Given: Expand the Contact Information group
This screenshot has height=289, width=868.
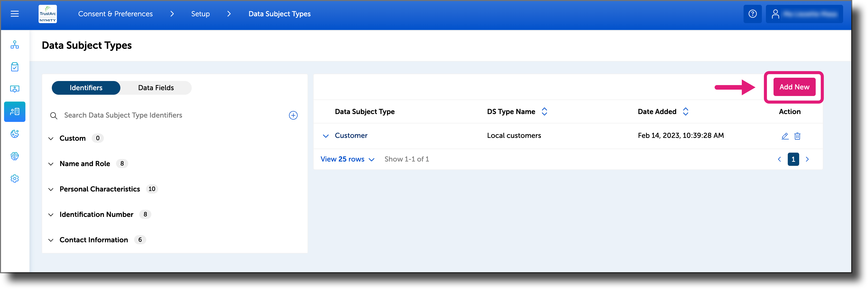Looking at the screenshot, I should tap(51, 240).
